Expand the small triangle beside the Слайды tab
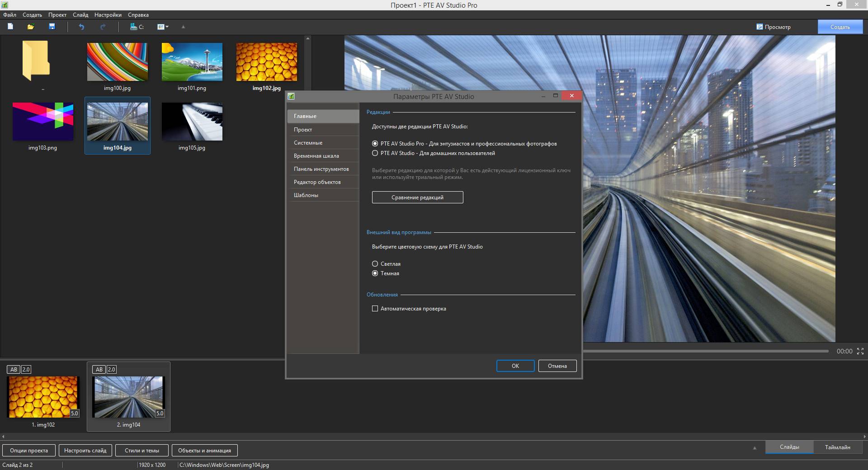 754,448
